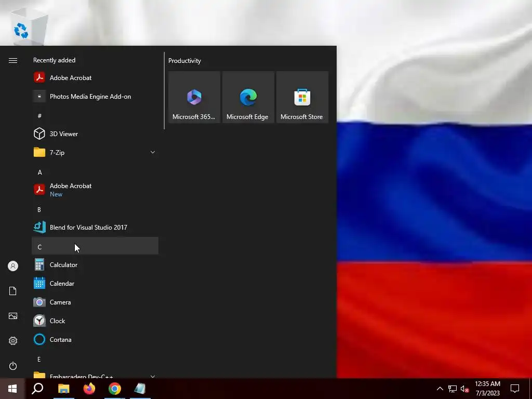Open the clock showing 12:35 AM
The height and width of the screenshot is (399, 532).
tap(487, 389)
